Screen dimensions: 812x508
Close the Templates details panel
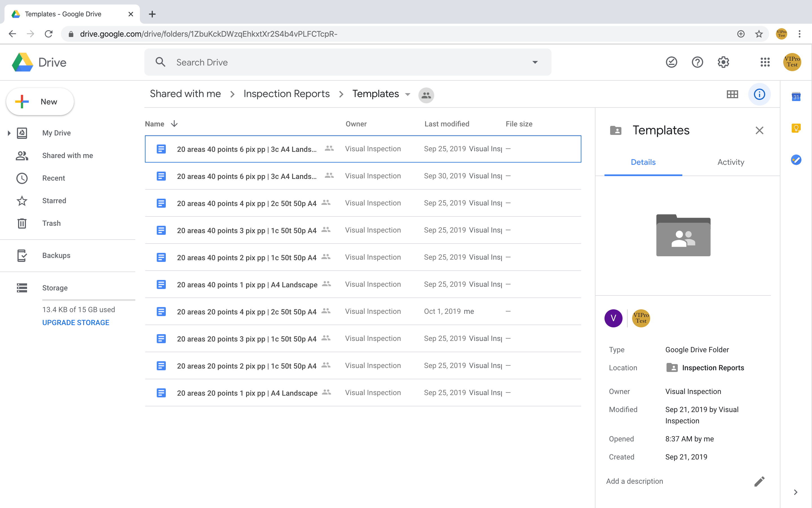pyautogui.click(x=759, y=130)
